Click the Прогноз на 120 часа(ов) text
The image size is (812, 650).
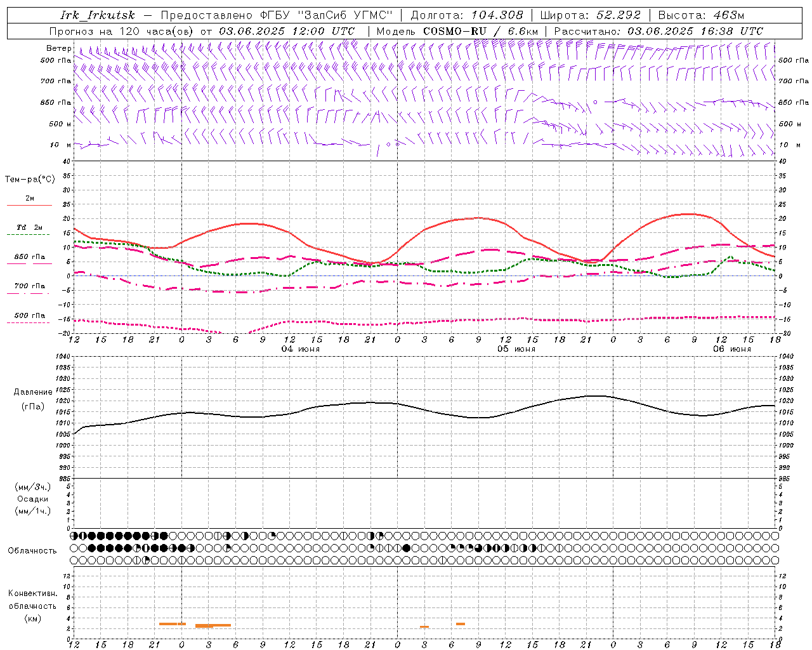point(122,31)
